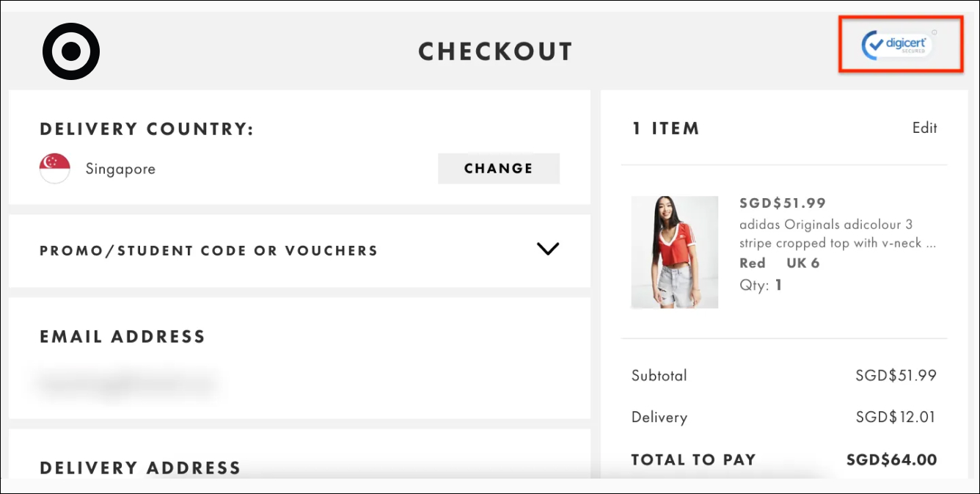Click the Singapore country name

tap(120, 169)
